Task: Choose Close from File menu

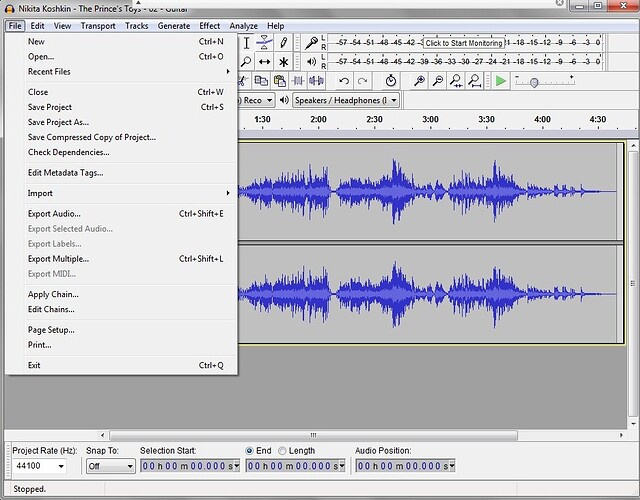Action: tap(122, 92)
